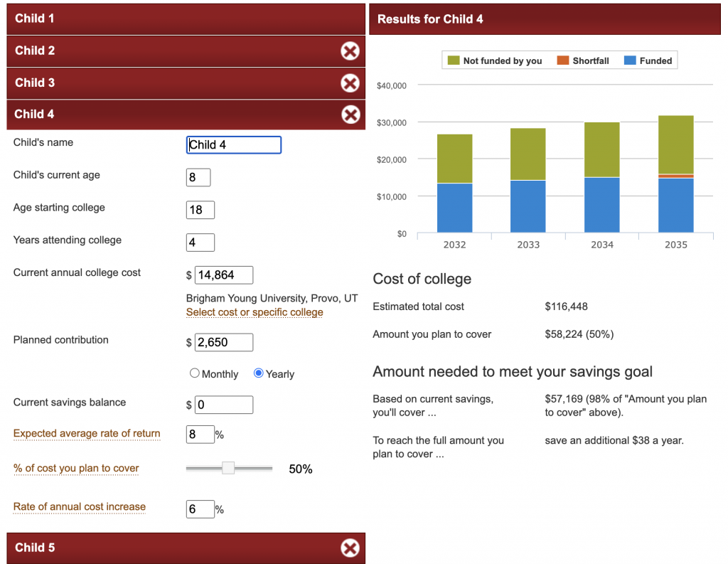Click the Expected average rate of return link
The image size is (728, 564).
[x=87, y=434]
